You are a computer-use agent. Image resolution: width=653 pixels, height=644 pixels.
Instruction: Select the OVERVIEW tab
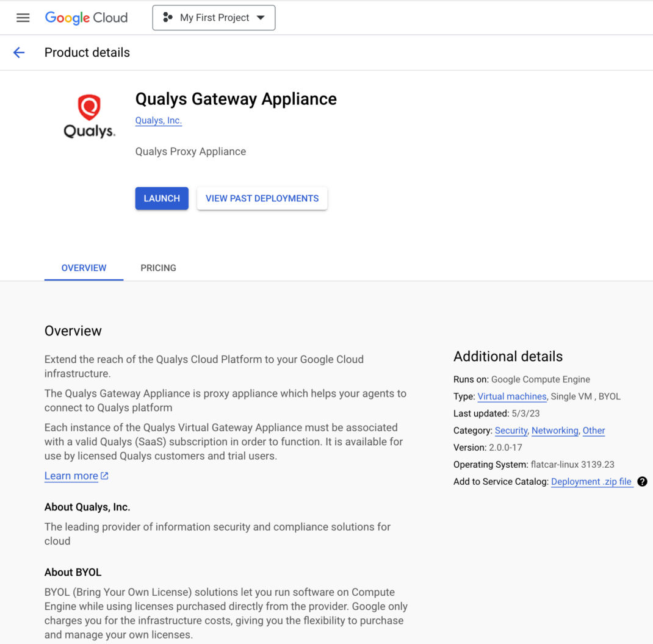tap(84, 268)
